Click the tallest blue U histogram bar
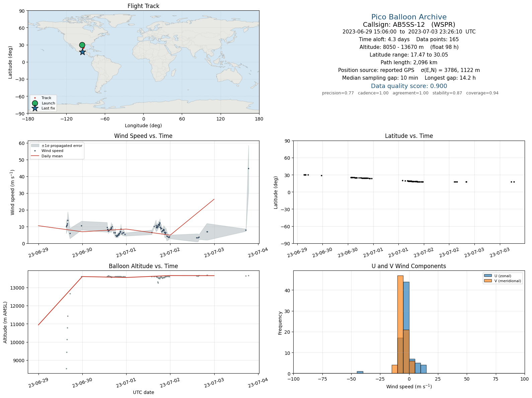532x398 pixels. click(406, 327)
